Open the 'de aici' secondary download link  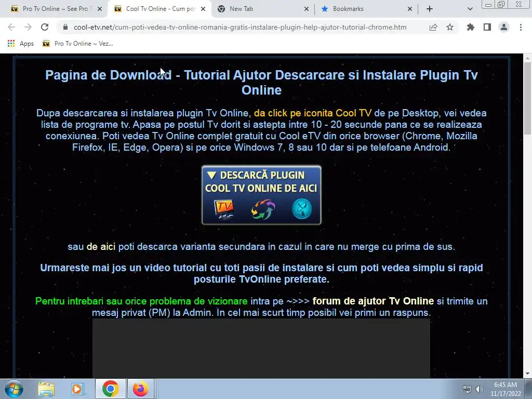click(x=101, y=247)
